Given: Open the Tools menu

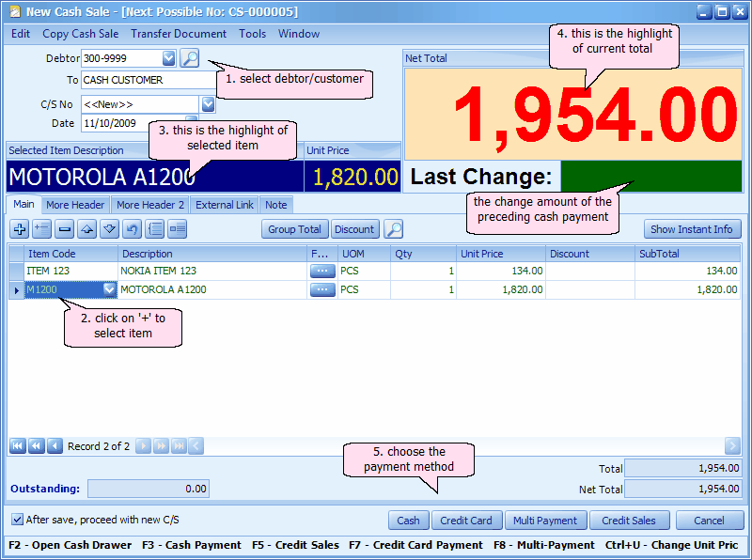Looking at the screenshot, I should [x=253, y=34].
